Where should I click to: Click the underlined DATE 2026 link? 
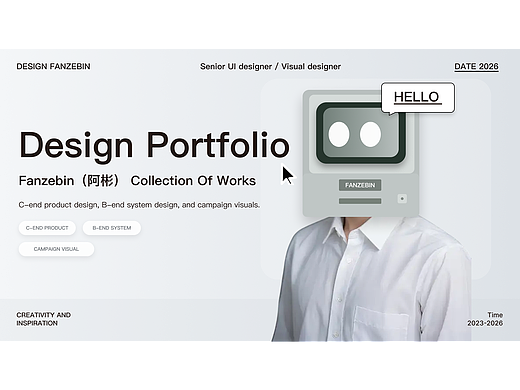pyautogui.click(x=476, y=66)
